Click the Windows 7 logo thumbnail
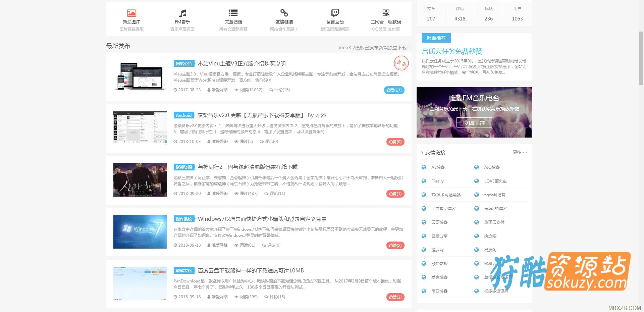The height and width of the screenshot is (312, 644). pyautogui.click(x=140, y=232)
